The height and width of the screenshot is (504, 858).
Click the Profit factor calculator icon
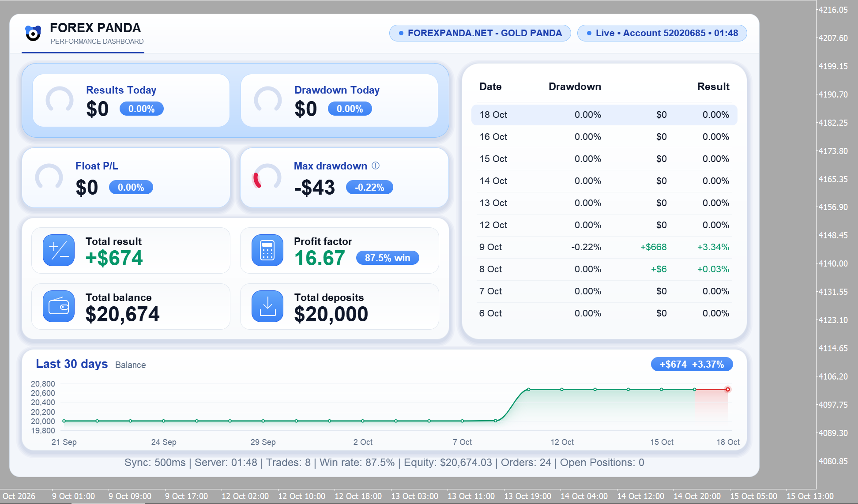click(267, 250)
